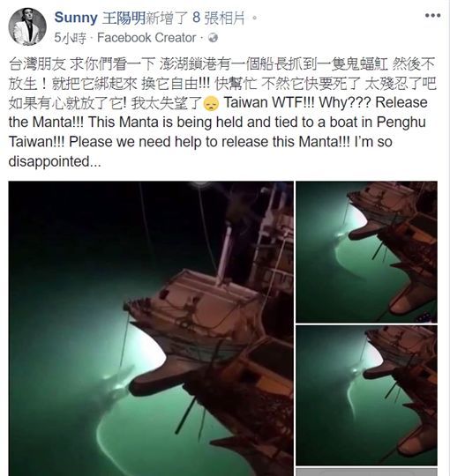This screenshot has width=450, height=476.
Task: Open the 8 張相片 photos album link
Action: (x=219, y=18)
